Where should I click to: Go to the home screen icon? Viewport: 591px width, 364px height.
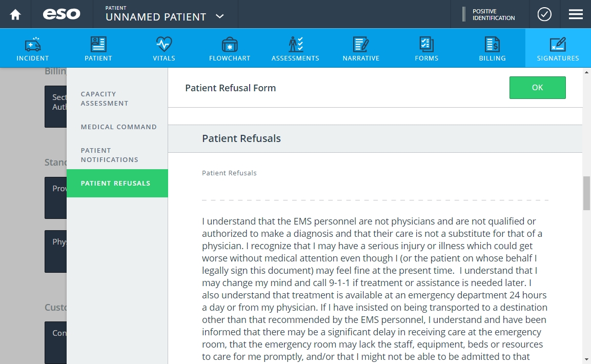click(x=15, y=14)
